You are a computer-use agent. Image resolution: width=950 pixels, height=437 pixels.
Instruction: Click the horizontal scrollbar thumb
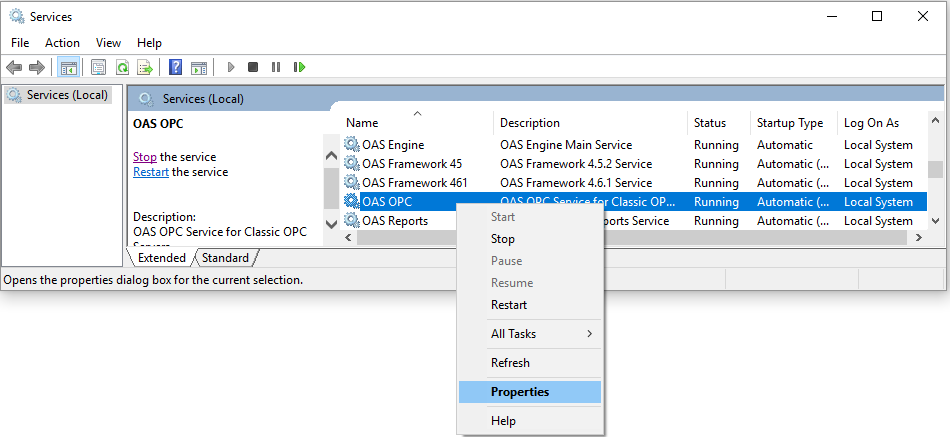pyautogui.click(x=632, y=238)
